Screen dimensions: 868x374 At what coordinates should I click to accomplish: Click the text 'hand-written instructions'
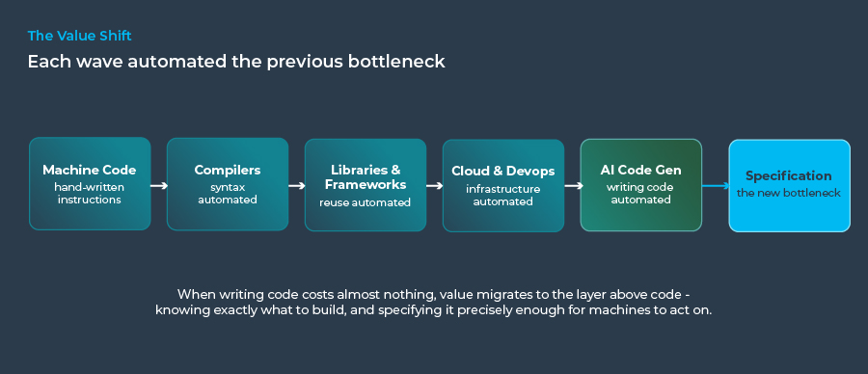click(90, 193)
